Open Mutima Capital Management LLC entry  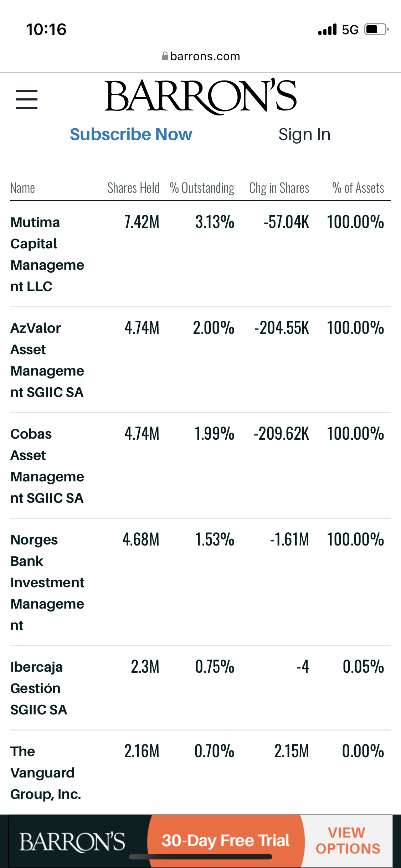pyautogui.click(x=47, y=254)
